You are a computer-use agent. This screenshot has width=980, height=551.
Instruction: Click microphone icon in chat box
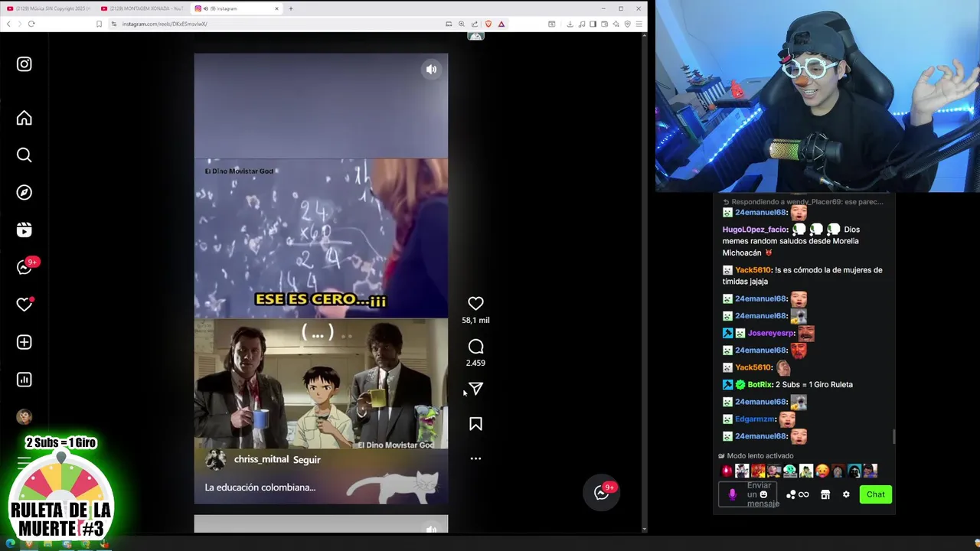[732, 494]
